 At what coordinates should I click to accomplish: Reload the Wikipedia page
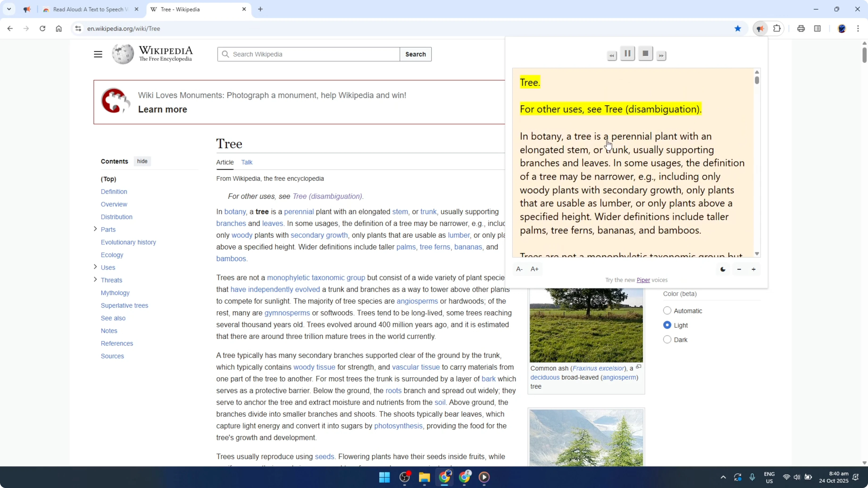click(42, 29)
